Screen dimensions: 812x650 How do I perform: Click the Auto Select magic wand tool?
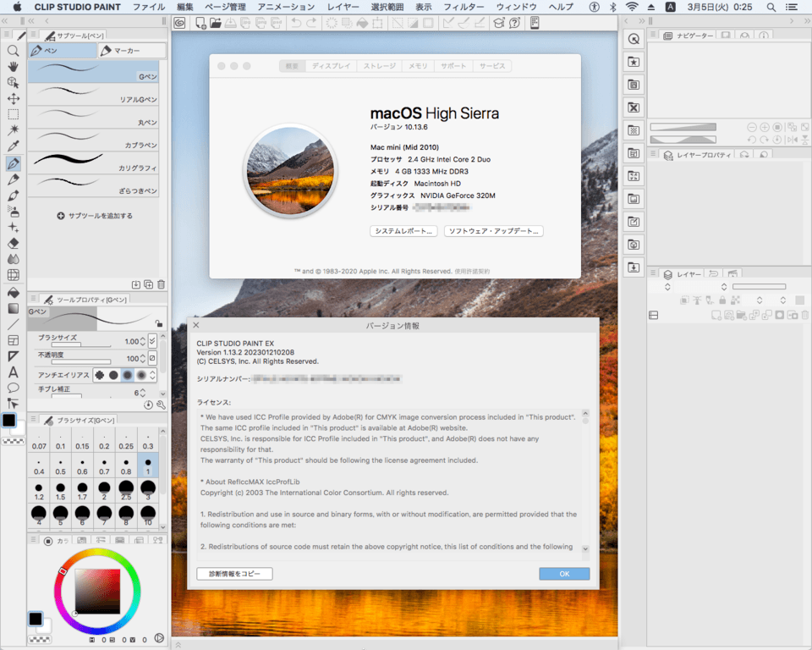click(x=13, y=130)
